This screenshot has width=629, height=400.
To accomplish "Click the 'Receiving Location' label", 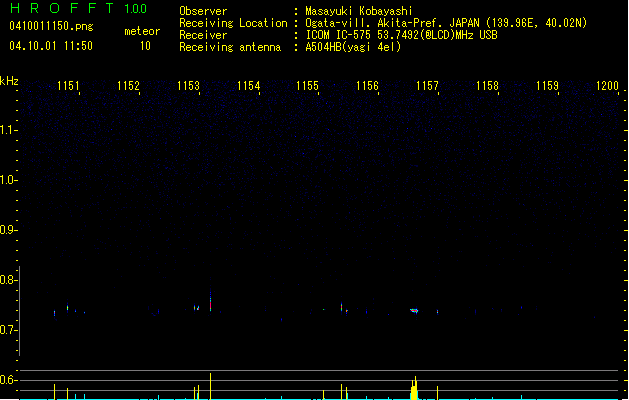I will 233,23.
